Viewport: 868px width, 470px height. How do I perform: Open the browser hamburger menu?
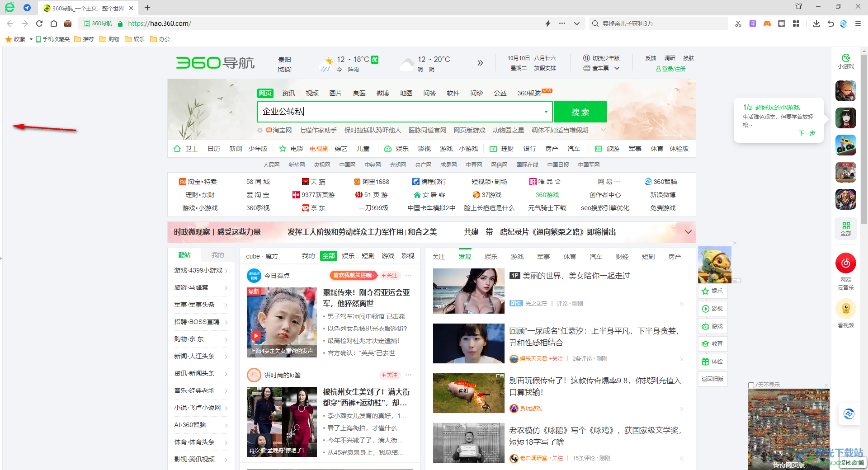click(x=858, y=23)
